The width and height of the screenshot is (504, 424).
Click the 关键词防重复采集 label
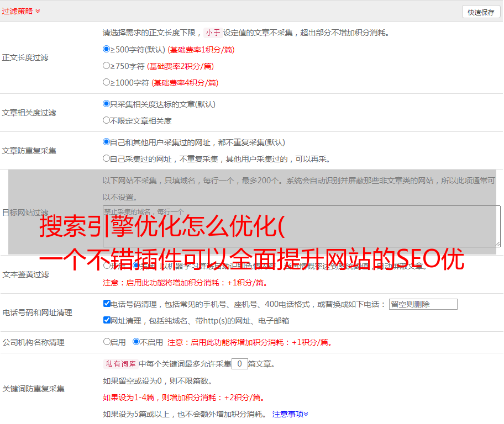tap(33, 389)
